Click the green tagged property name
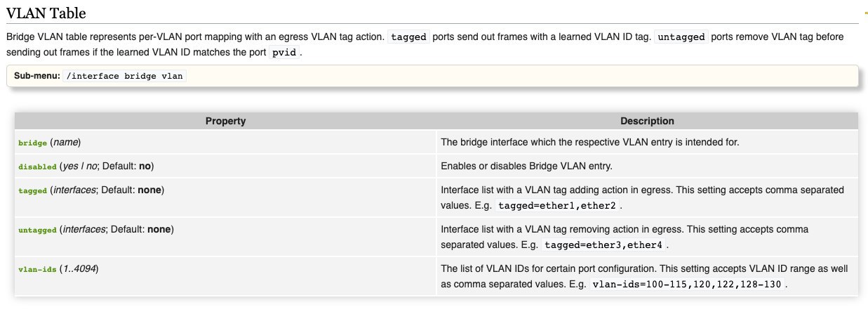Image resolution: width=868 pixels, height=319 pixels. (x=32, y=190)
